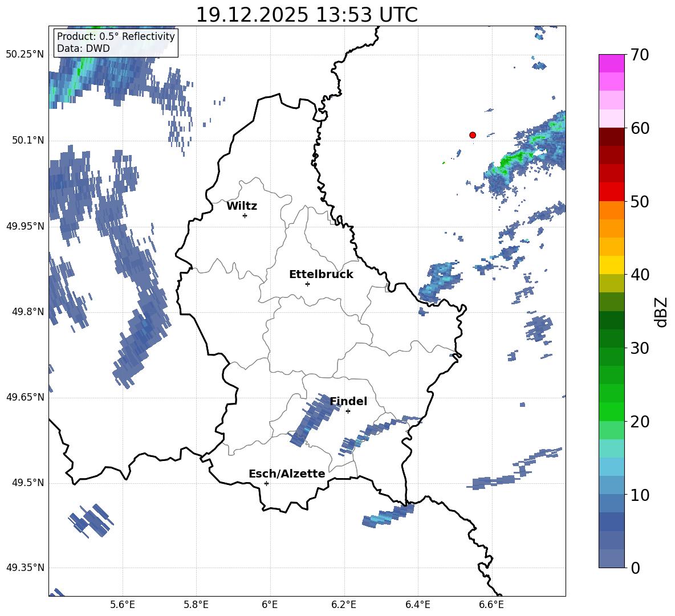
Task: Click the yellow colorbar band above 40
Action: point(611,265)
